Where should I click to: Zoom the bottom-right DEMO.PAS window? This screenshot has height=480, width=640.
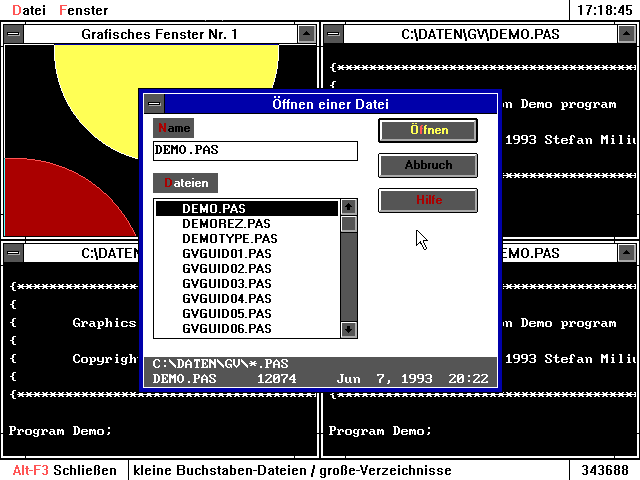tap(625, 254)
